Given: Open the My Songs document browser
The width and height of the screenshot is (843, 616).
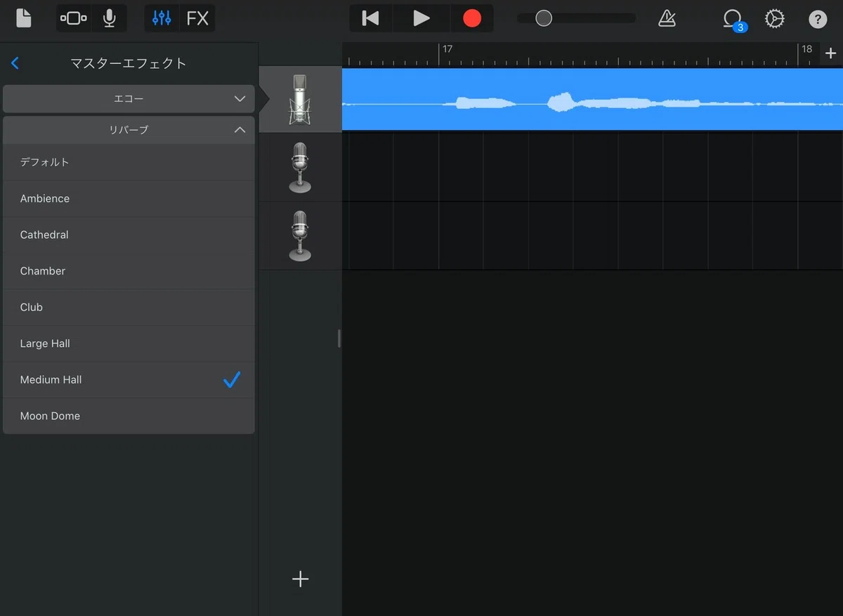Looking at the screenshot, I should pos(23,18).
